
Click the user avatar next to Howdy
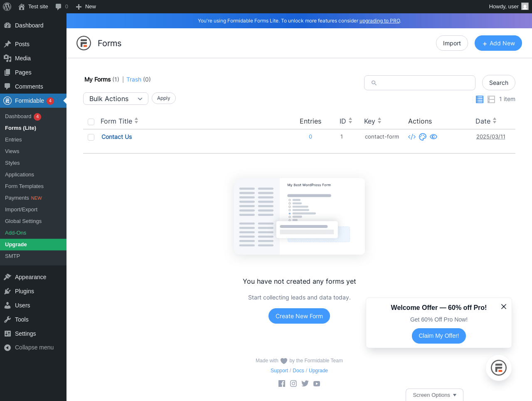tap(525, 7)
